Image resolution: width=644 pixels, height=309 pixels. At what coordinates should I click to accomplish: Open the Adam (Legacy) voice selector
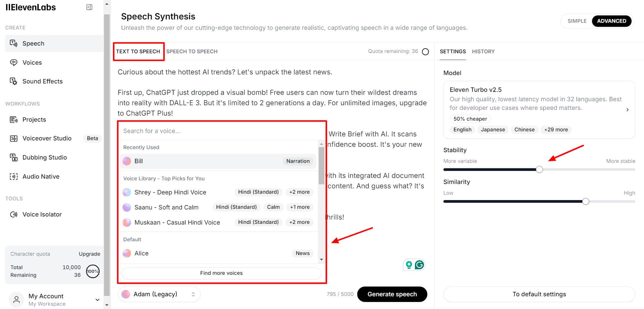point(159,294)
